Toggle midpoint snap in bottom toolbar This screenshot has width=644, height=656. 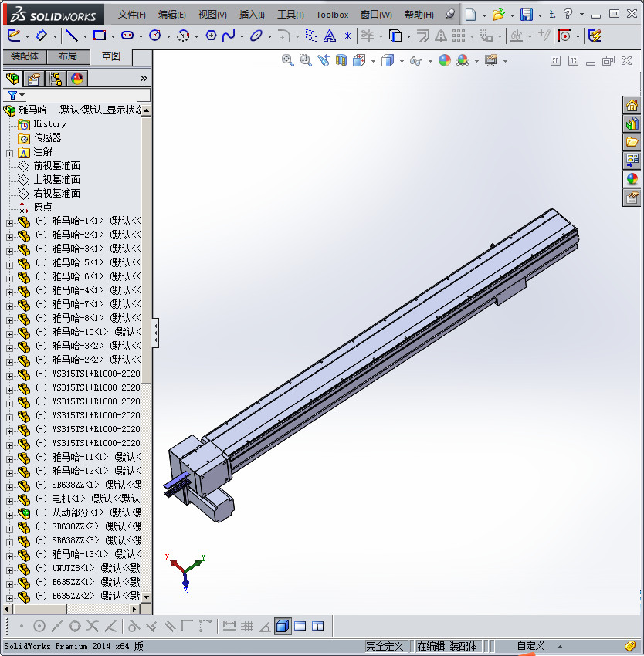pyautogui.click(x=56, y=626)
